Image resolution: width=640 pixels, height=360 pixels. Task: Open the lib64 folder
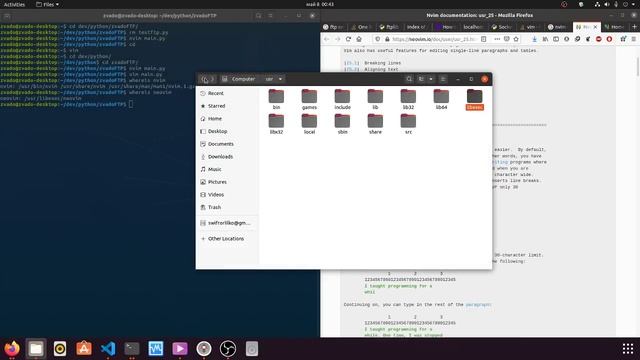(441, 99)
